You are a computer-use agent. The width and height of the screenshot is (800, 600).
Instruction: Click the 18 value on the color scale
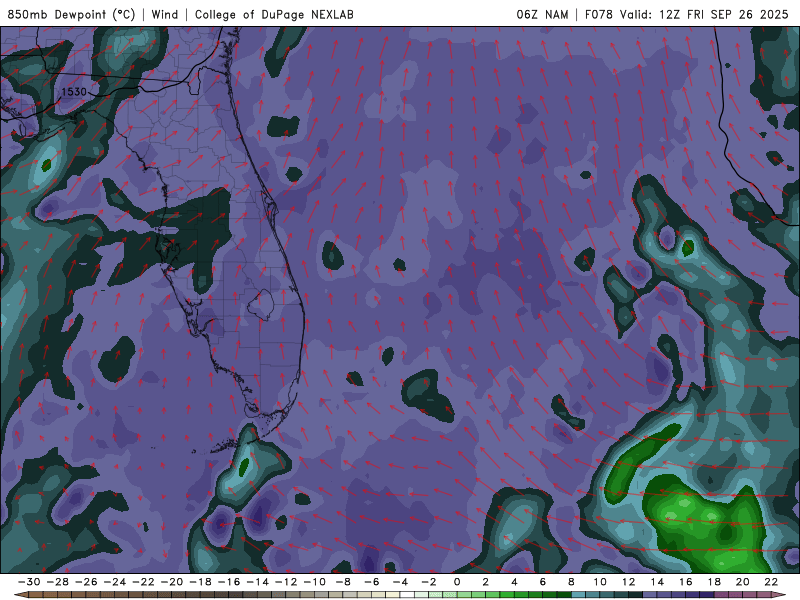pos(714,582)
